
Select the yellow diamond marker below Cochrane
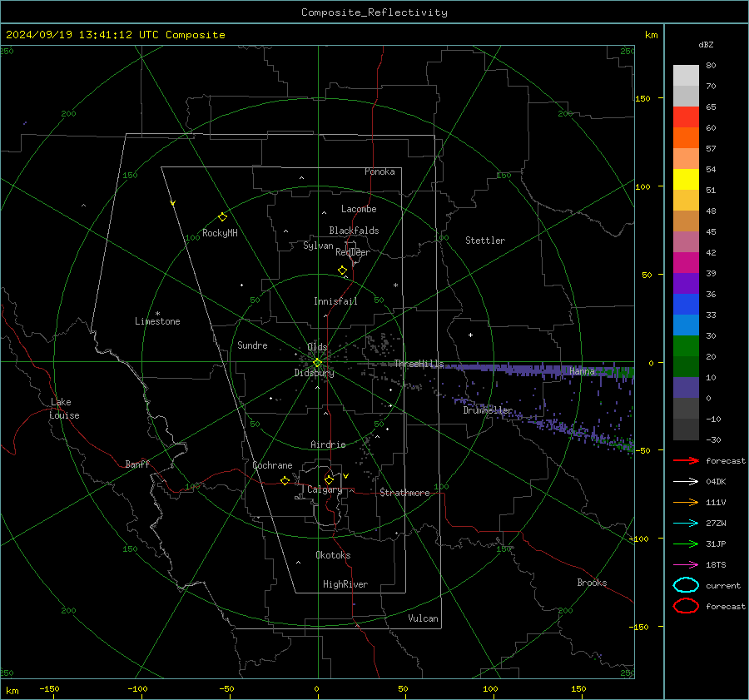click(x=285, y=480)
